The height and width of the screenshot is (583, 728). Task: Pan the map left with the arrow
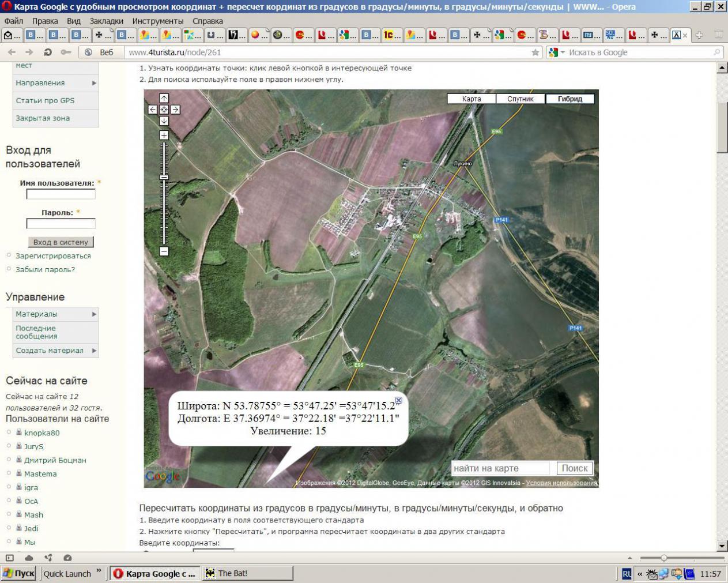[x=153, y=110]
